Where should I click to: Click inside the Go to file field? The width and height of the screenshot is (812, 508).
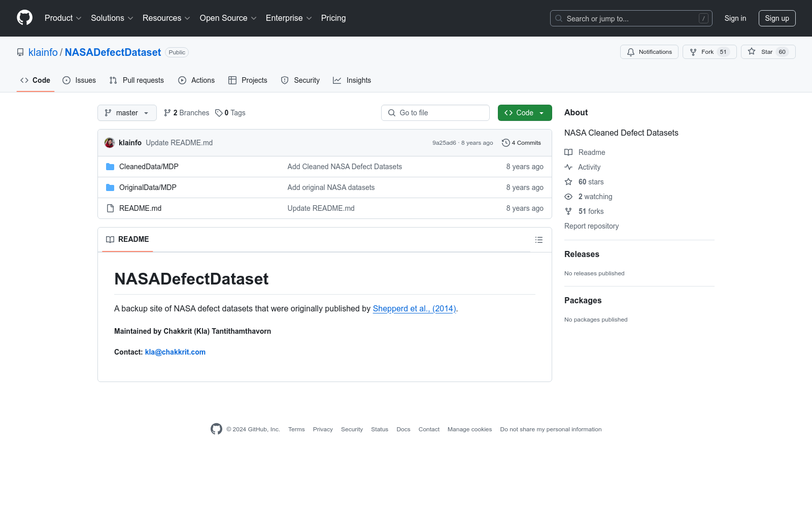[x=435, y=113]
